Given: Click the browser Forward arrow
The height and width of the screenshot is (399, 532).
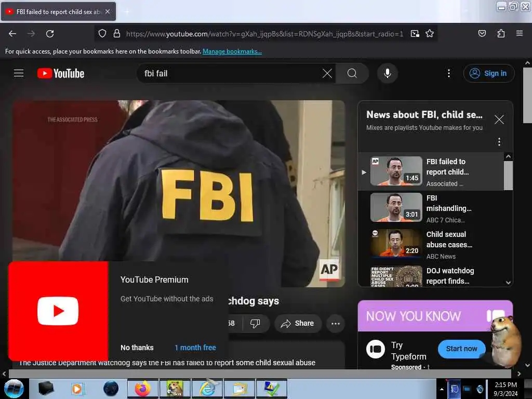Looking at the screenshot, I should [x=31, y=34].
